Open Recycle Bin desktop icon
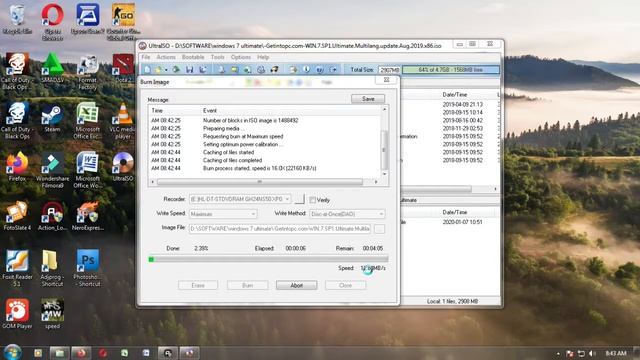This screenshot has height=360, width=640. 17,19
